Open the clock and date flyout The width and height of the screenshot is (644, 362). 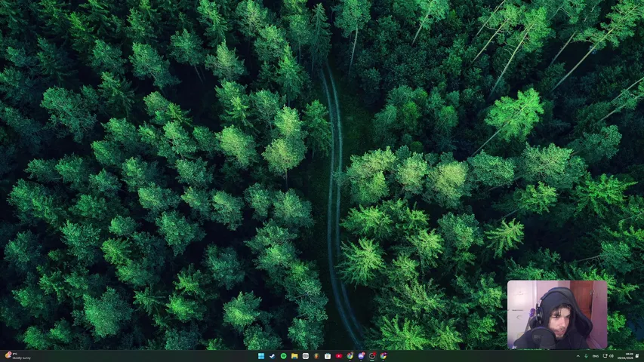[x=625, y=356]
